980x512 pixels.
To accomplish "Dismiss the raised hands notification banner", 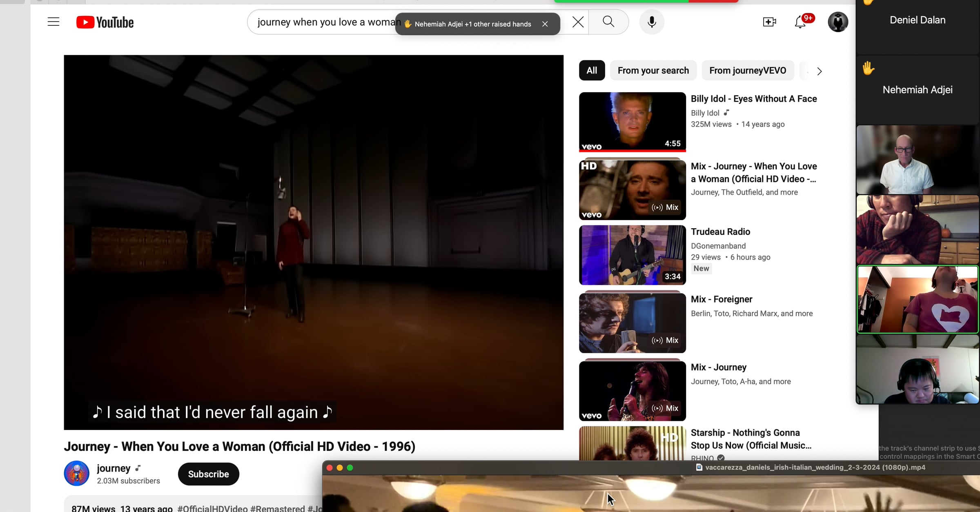I will (545, 24).
